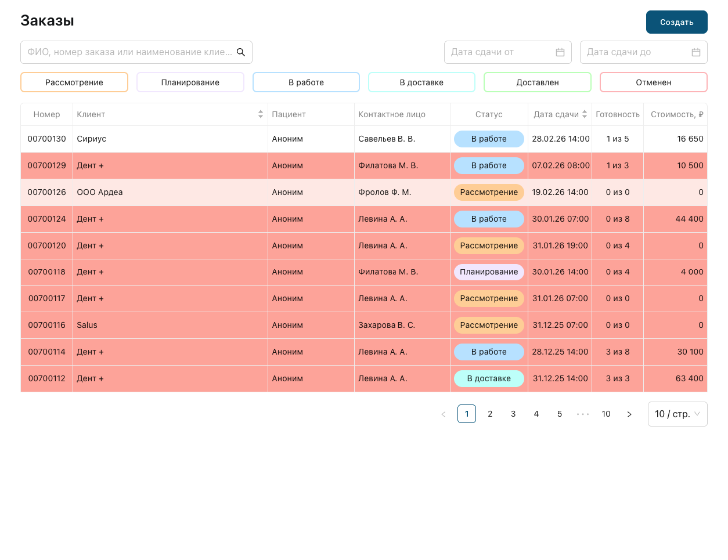Click 'В работе' badge of order 00700130

coord(489,139)
